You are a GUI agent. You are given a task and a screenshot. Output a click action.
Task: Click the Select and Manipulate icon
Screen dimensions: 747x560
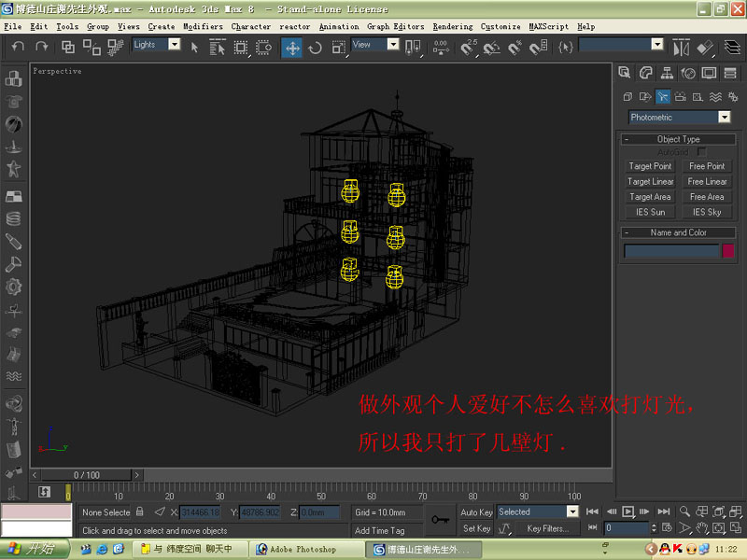(440, 48)
